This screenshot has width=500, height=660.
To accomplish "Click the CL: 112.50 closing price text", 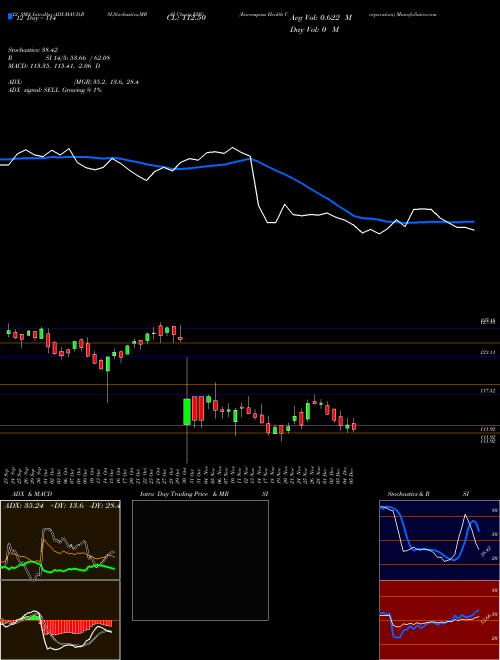I will point(184,18).
